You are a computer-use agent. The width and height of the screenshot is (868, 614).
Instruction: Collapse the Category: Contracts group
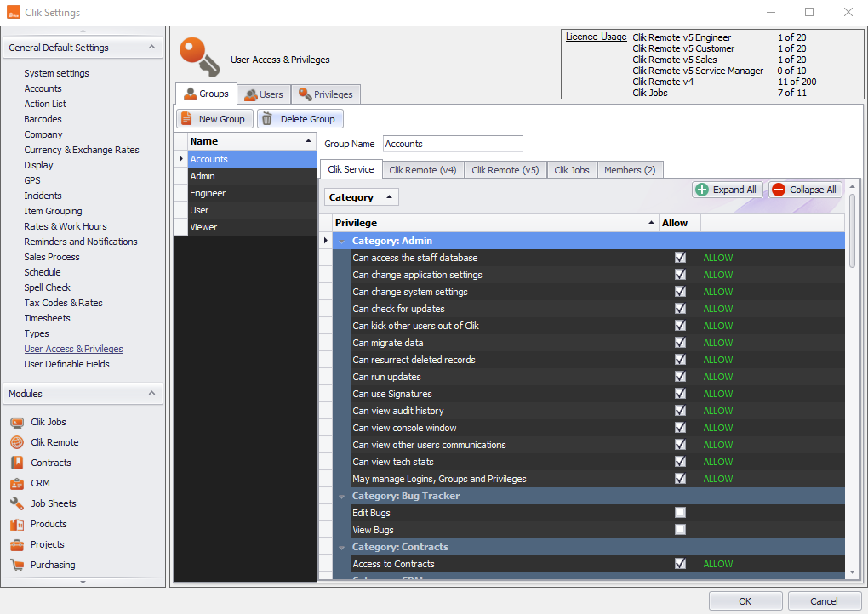click(341, 548)
